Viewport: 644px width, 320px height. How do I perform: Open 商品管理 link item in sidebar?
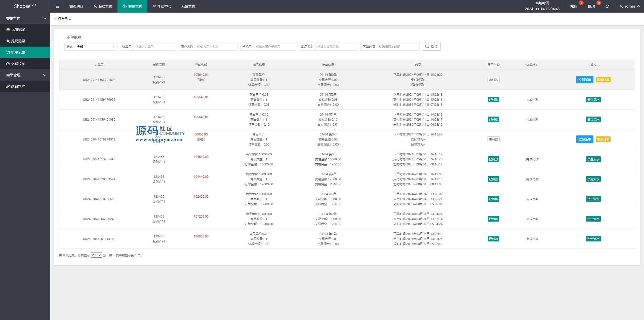18,86
